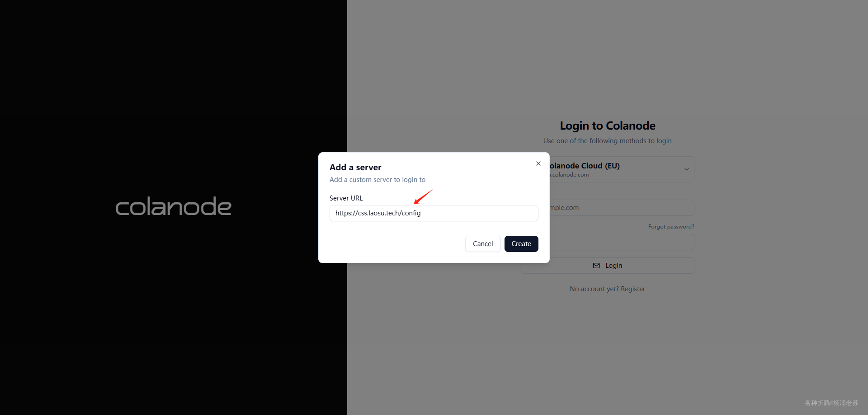Click the Add a custom server description text

tap(377, 180)
